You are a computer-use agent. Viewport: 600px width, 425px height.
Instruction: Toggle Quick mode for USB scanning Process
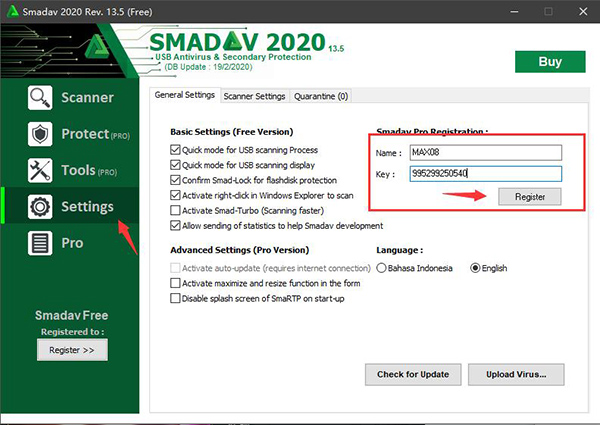[x=175, y=150]
